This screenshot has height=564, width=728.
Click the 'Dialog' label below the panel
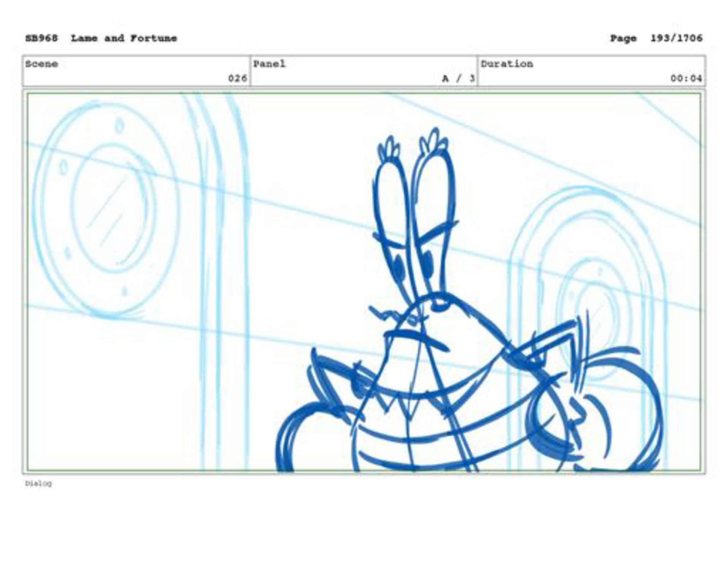(38, 484)
